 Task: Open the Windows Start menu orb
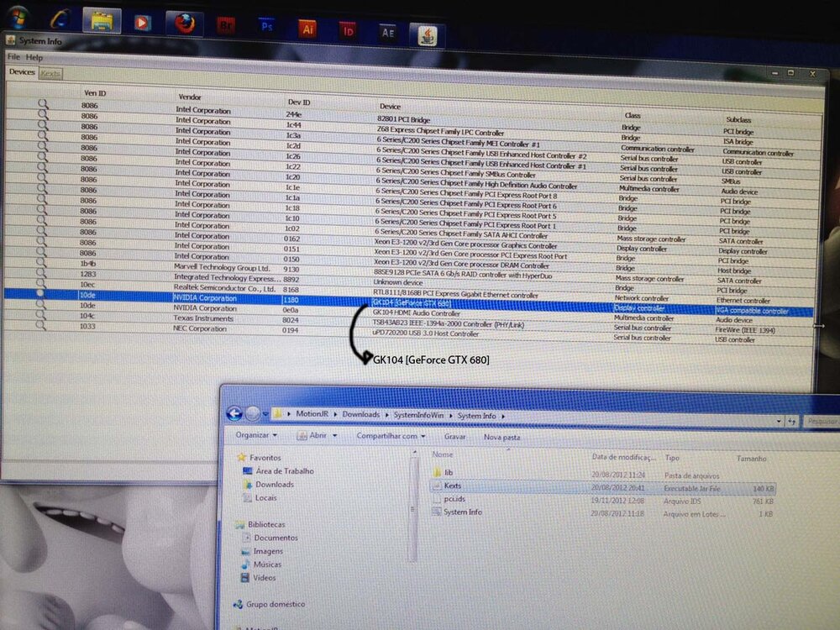click(x=16, y=16)
